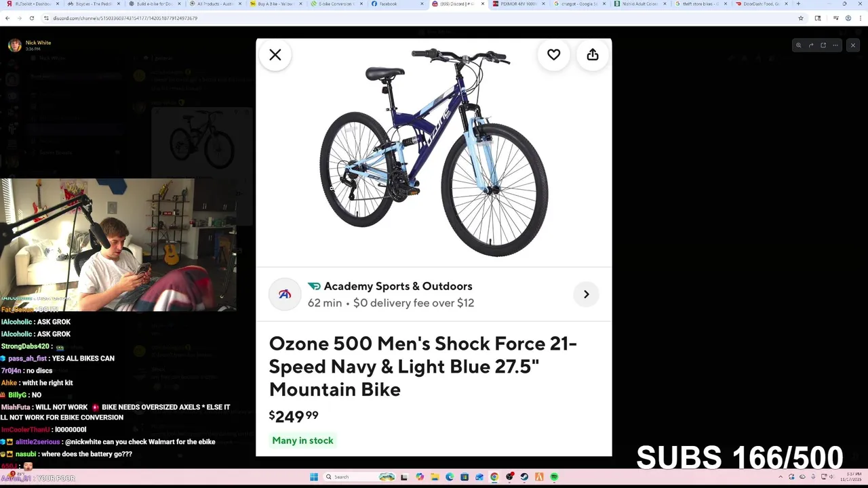Viewport: 868px width, 488px height.
Task: Show hidden system tray icons chevron
Action: coord(781,477)
